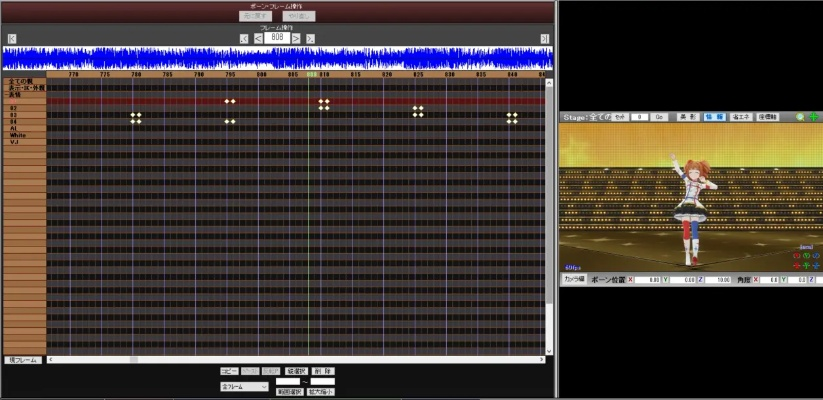Screen dimensions: 823x400
Task: Select the 全ての親 track row
Action: click(x=18, y=81)
